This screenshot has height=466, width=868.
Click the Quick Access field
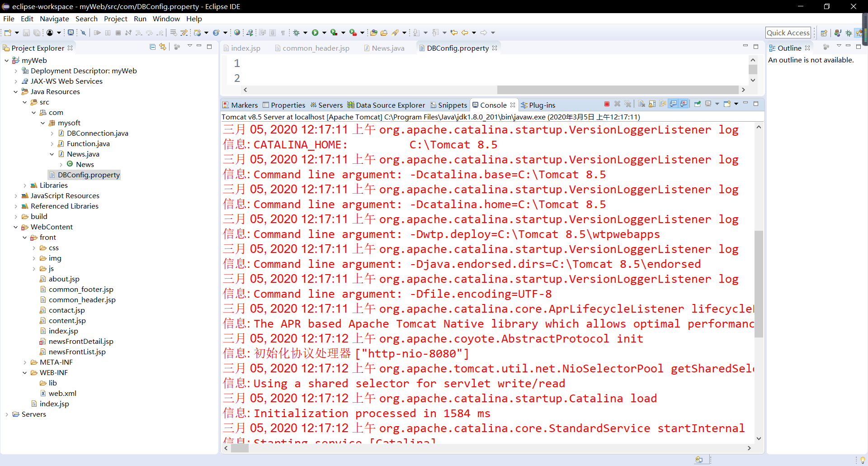(x=788, y=33)
